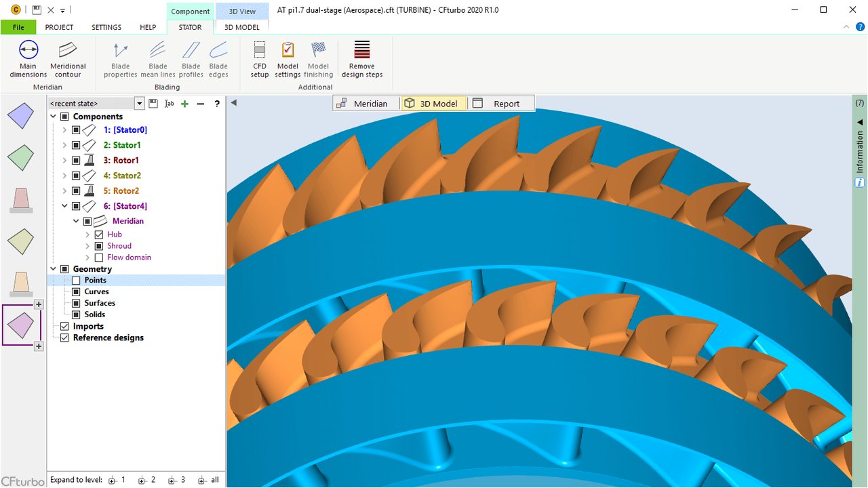This screenshot has height=488, width=868.
Task: Expand the Shroud tree node
Action: click(87, 246)
